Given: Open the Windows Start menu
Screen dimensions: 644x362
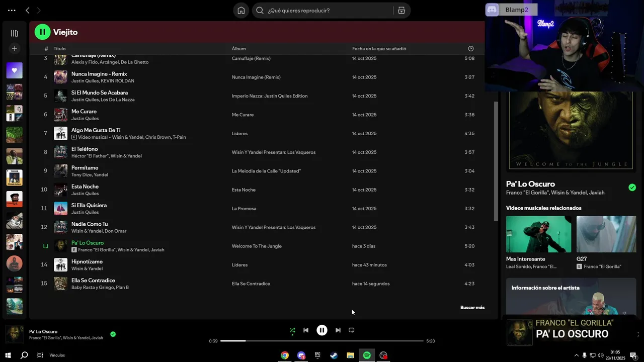Looking at the screenshot, I should pos(8,355).
